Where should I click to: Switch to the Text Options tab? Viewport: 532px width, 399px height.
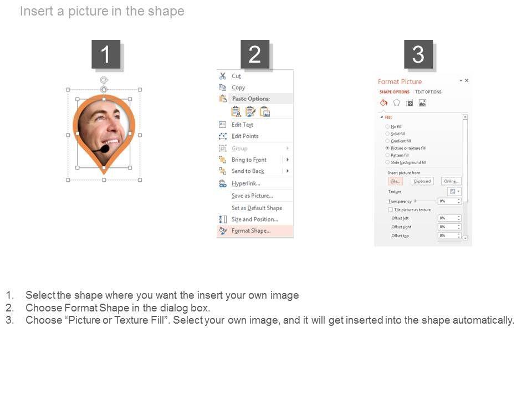428,92
